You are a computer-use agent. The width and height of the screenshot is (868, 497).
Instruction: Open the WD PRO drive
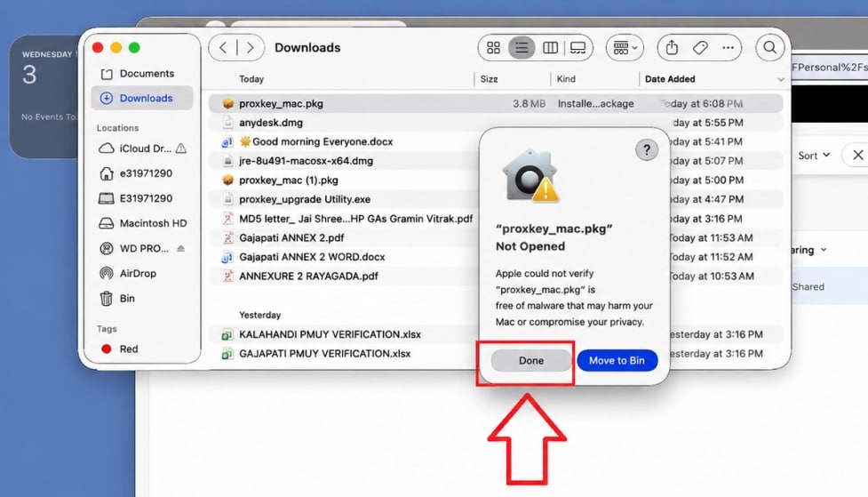pyautogui.click(x=144, y=248)
